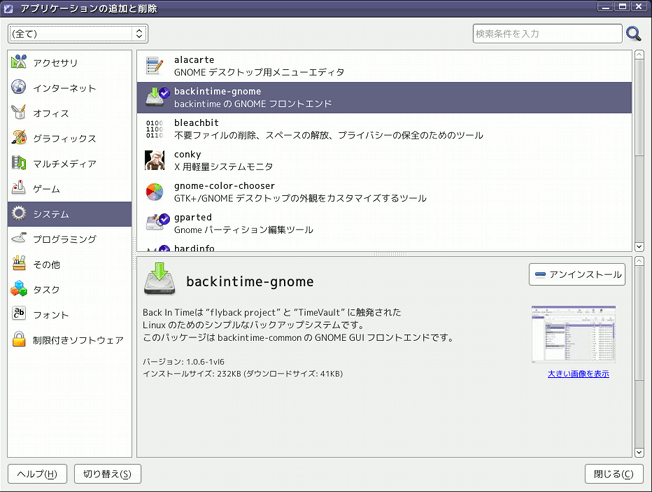
Task: Click the backintime-gnome screenshot thumbnail
Action: pos(573,334)
